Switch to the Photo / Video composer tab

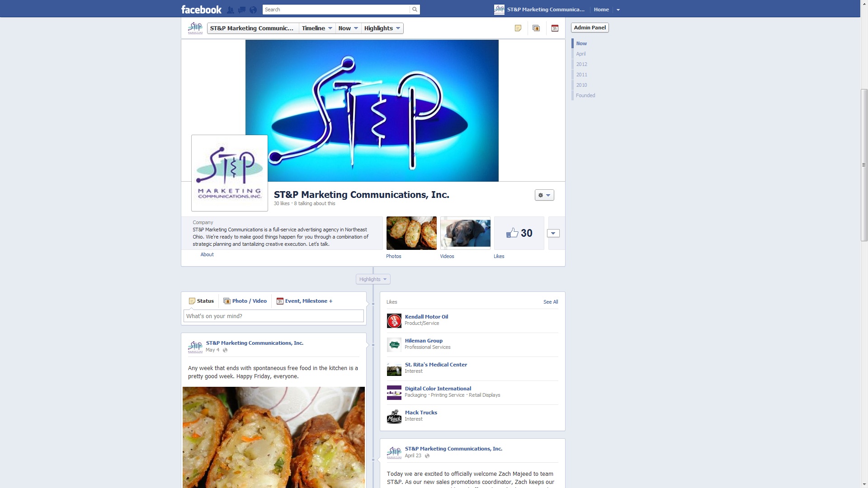245,301
